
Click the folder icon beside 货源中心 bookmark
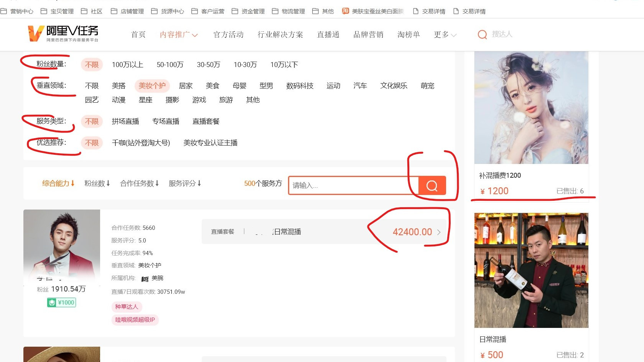154,11
